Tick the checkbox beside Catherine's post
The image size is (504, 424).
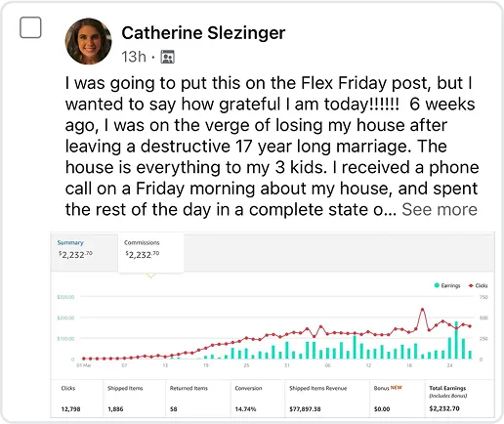pos(30,27)
